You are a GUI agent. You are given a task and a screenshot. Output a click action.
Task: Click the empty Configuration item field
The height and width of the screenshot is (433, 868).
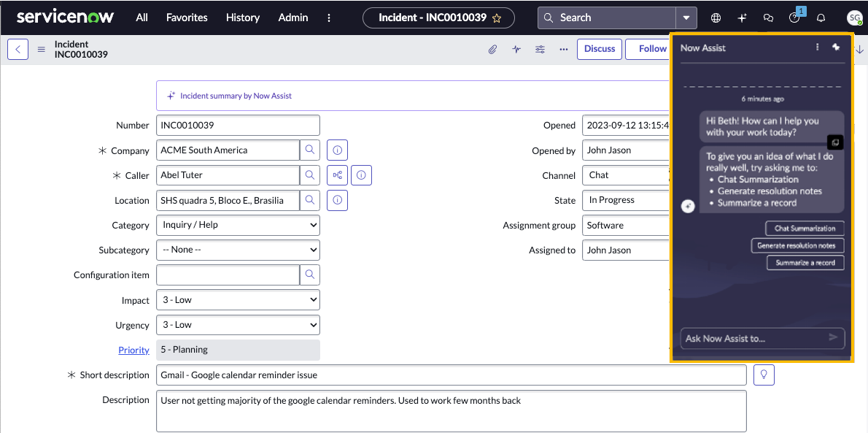[228, 275]
